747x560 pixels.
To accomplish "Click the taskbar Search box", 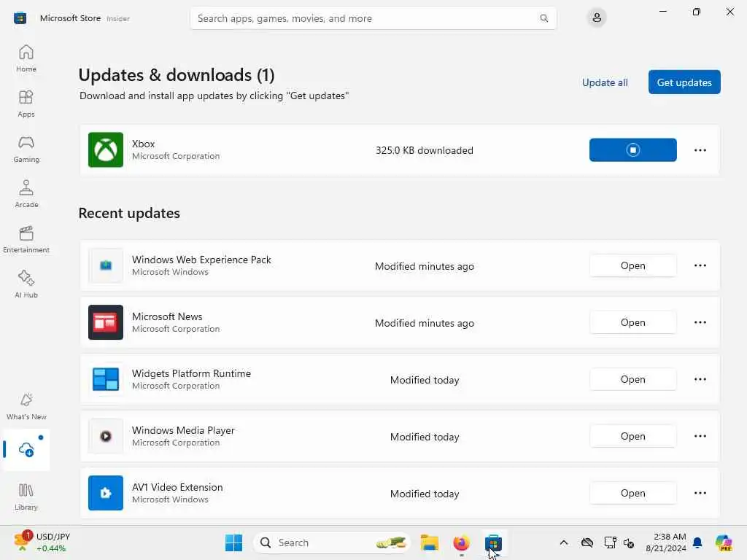I will click(x=332, y=542).
